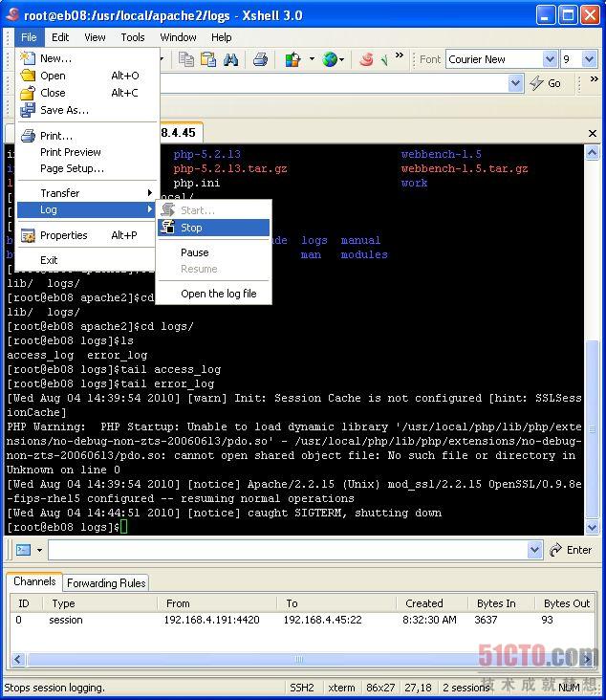This screenshot has width=606, height=700.
Task: Click the File menu
Action: tap(29, 37)
